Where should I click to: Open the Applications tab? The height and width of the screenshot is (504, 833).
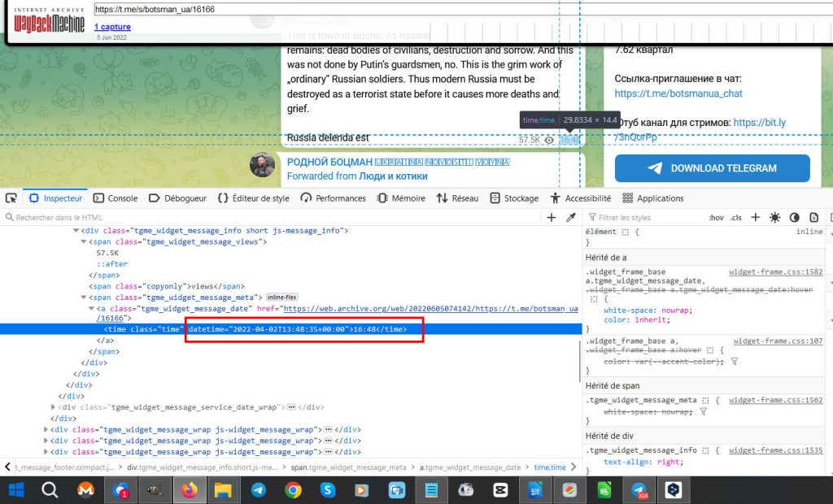pyautogui.click(x=653, y=198)
